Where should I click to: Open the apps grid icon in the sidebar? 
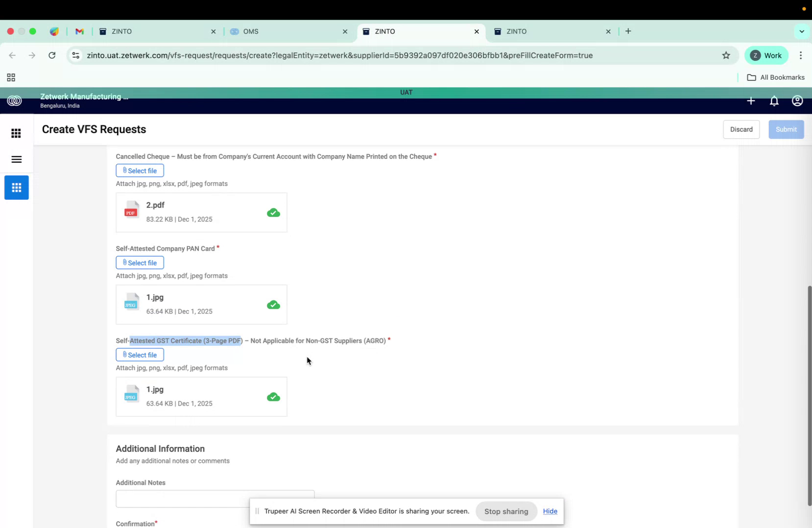tap(16, 133)
